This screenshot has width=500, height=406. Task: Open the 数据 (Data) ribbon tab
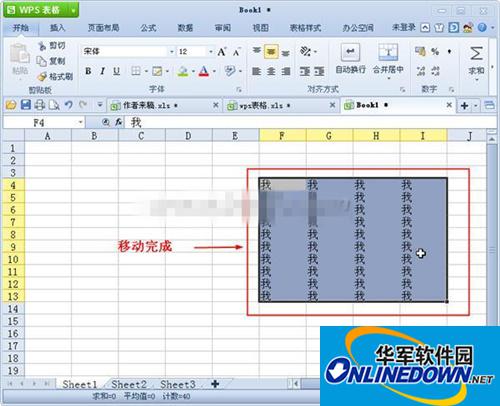tap(185, 28)
